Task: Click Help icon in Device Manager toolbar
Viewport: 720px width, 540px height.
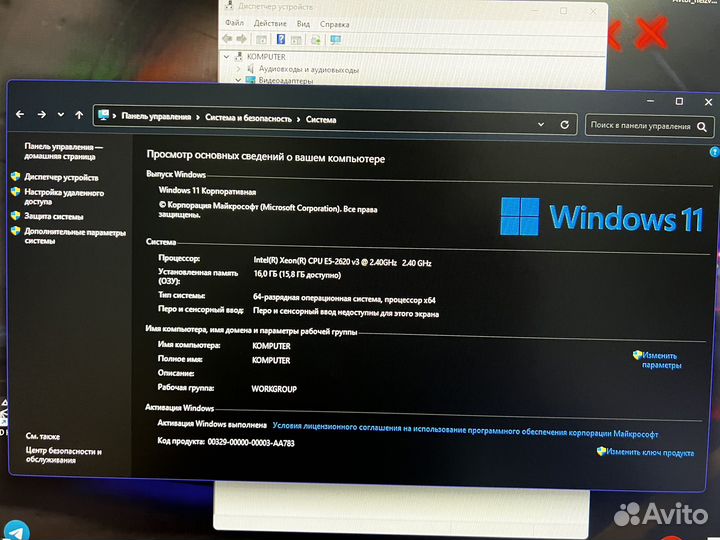Action: 281,39
